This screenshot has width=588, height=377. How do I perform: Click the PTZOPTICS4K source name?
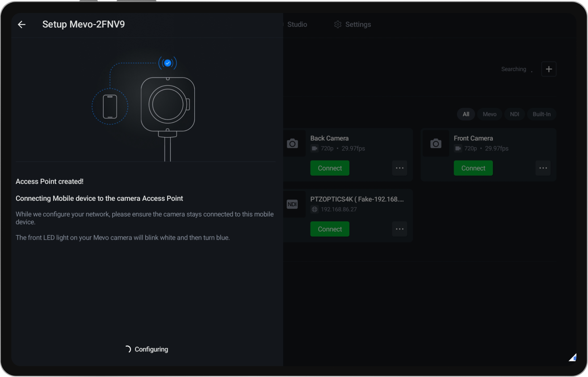pyautogui.click(x=357, y=199)
